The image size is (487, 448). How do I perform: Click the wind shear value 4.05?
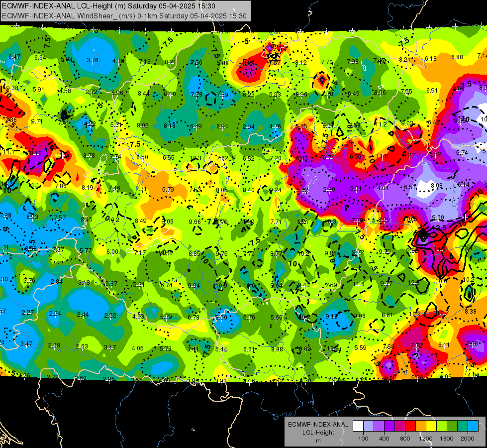click(x=138, y=348)
